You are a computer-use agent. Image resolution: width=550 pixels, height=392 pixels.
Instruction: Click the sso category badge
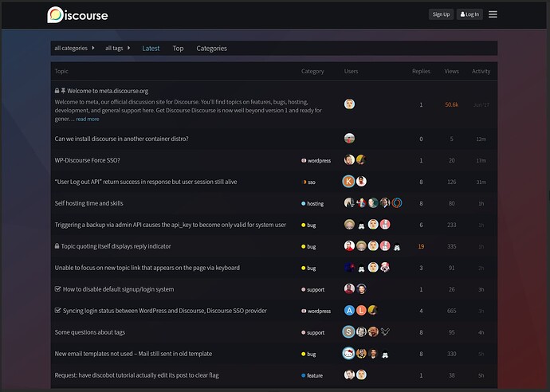(308, 182)
